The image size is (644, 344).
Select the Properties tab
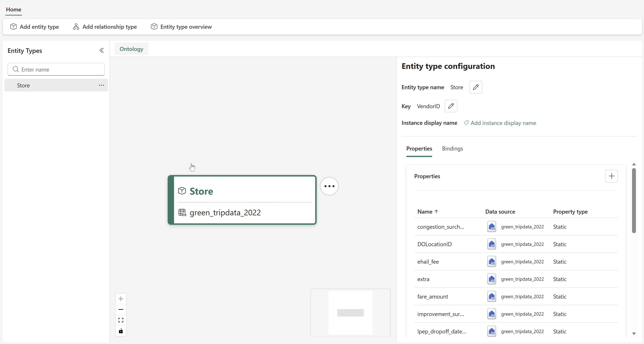coord(419,149)
